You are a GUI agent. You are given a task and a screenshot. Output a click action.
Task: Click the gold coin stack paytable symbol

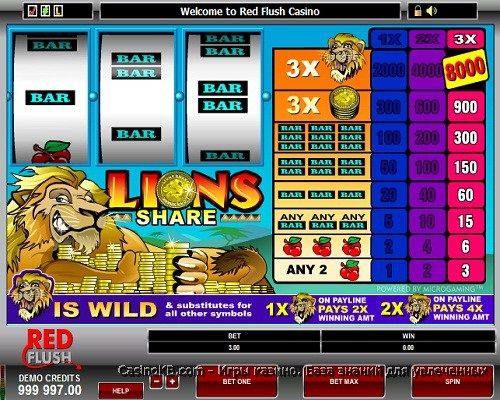[345, 103]
